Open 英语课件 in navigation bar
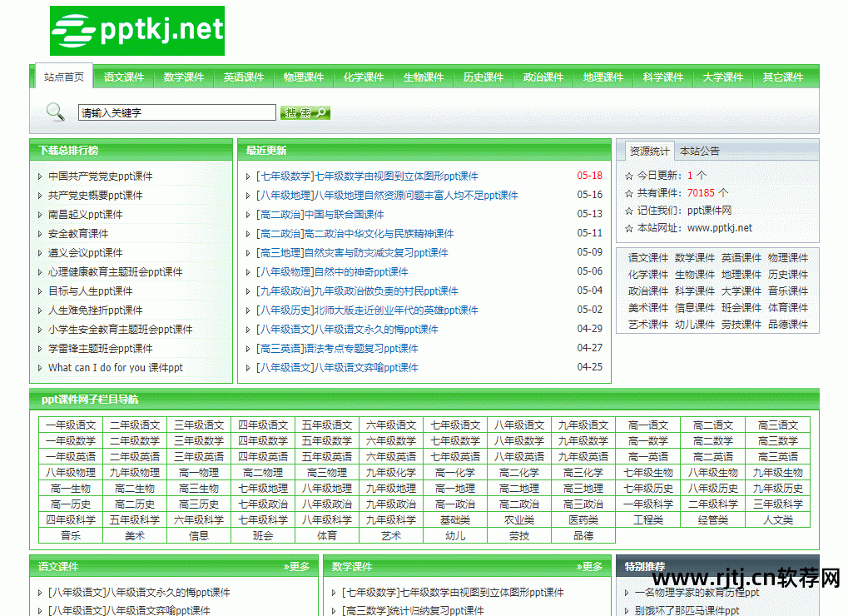 click(244, 77)
